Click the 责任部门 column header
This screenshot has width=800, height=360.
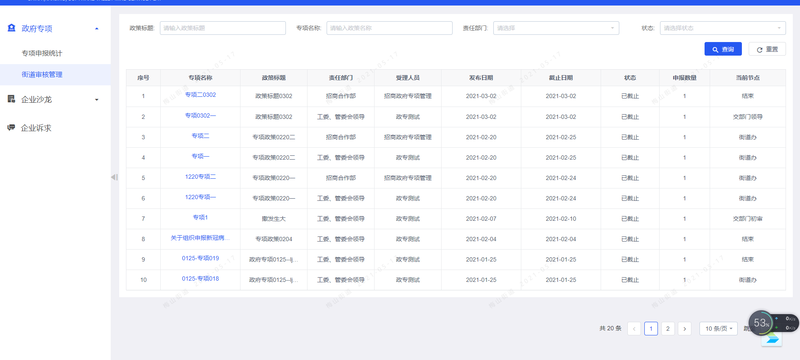pos(341,78)
